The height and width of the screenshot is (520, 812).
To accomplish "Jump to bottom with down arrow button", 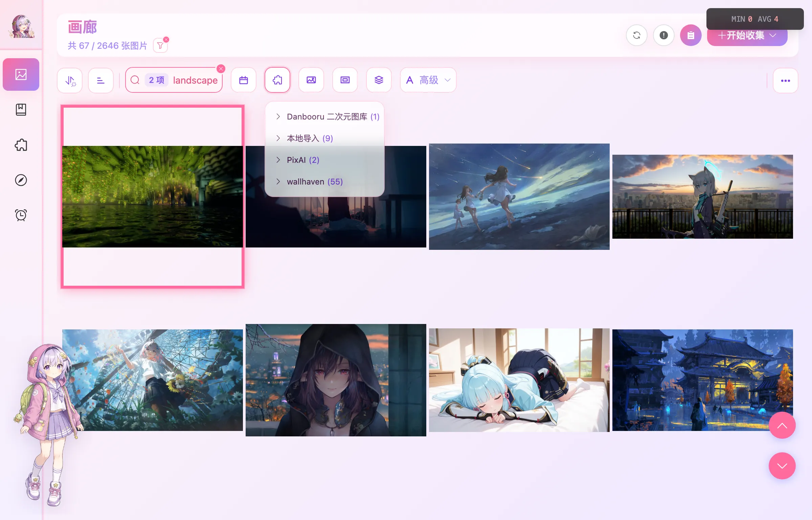I will pos(782,466).
